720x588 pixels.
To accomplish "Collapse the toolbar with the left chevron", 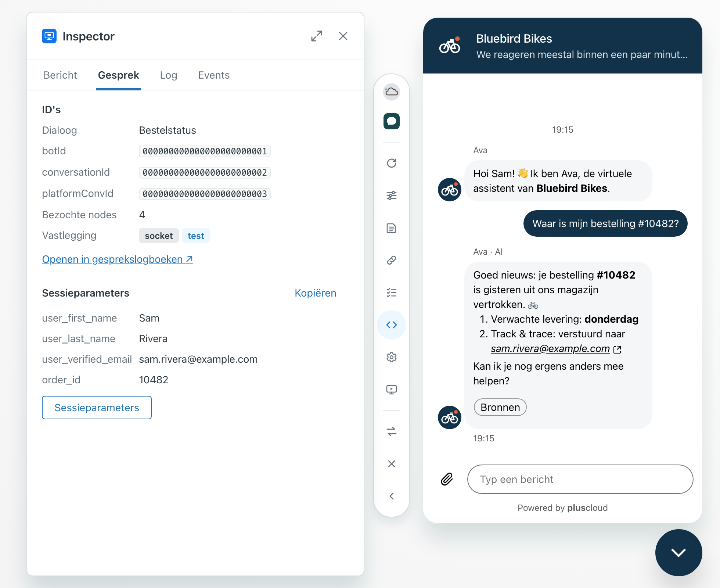I will pos(392,496).
